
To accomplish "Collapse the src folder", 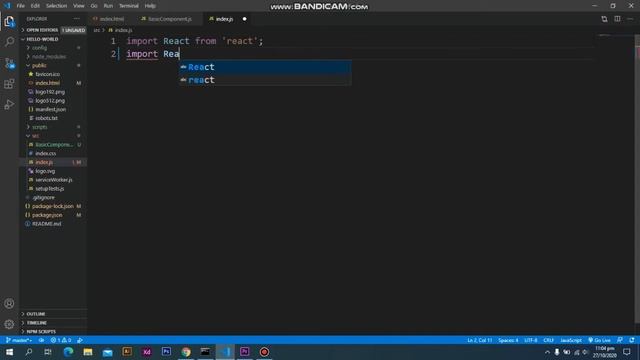I will pyautogui.click(x=53, y=136).
